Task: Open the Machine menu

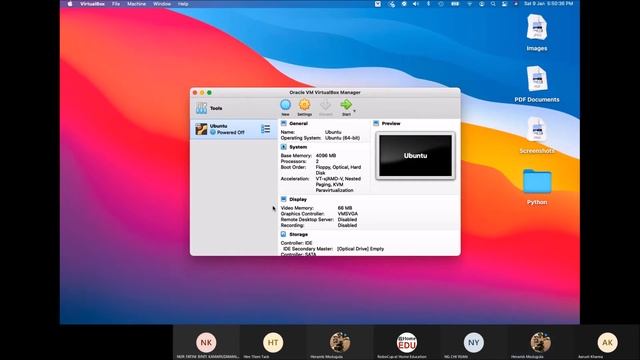Action: [136, 4]
